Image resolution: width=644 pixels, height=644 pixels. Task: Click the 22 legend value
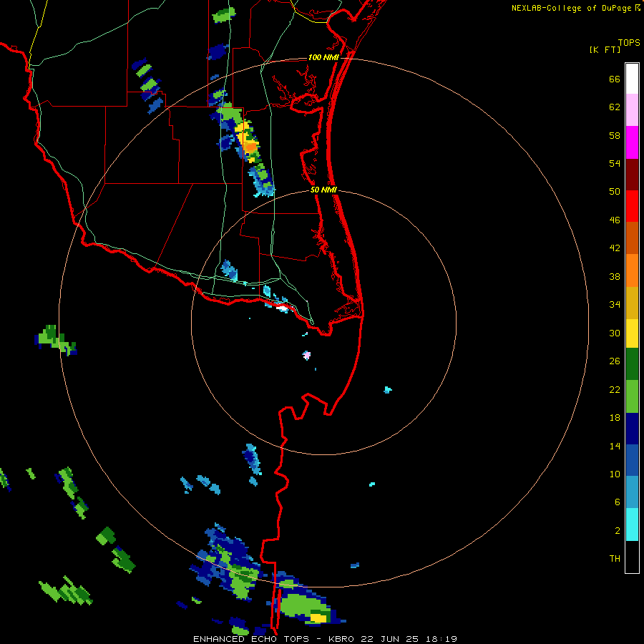tap(615, 390)
